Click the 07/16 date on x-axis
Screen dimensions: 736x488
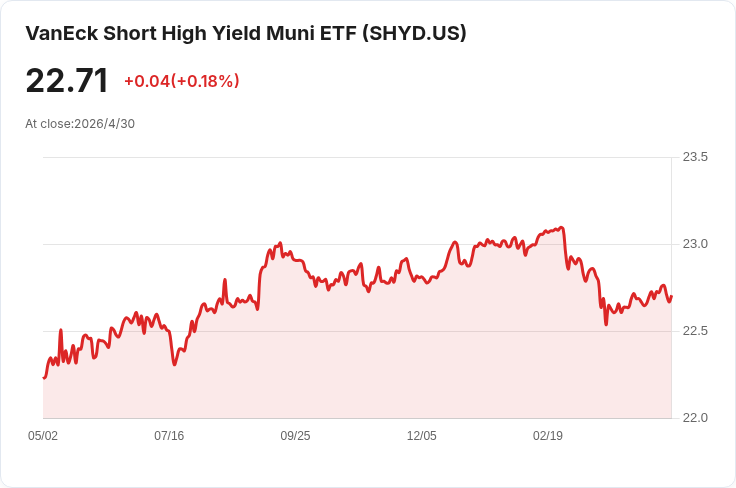pyautogui.click(x=169, y=436)
